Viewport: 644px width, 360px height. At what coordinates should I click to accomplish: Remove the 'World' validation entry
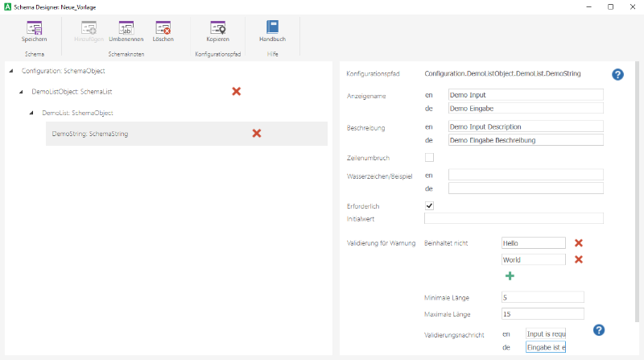(578, 259)
